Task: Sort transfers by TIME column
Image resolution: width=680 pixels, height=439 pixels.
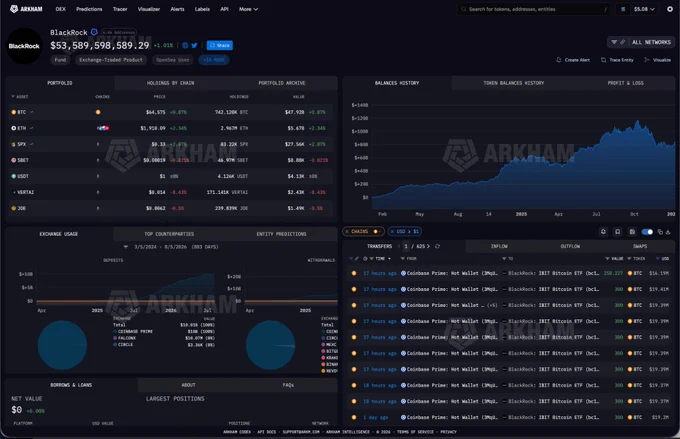Action: tap(383, 259)
